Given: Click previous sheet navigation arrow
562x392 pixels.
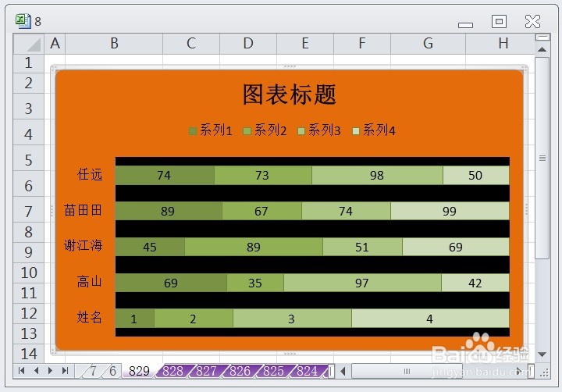Looking at the screenshot, I should [x=36, y=370].
